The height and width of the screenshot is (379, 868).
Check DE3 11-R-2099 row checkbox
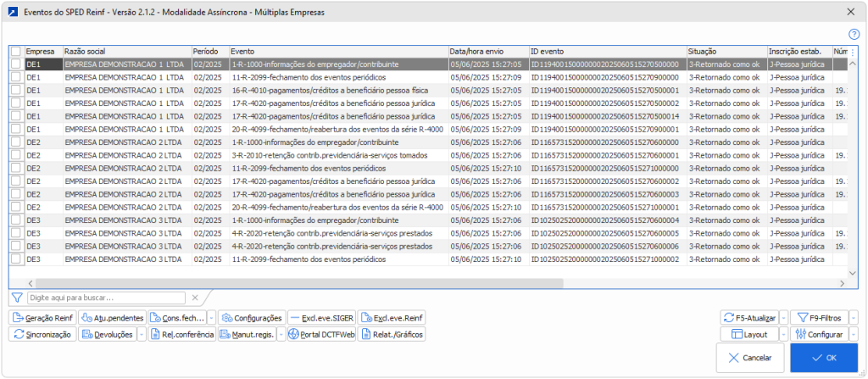coord(16,259)
